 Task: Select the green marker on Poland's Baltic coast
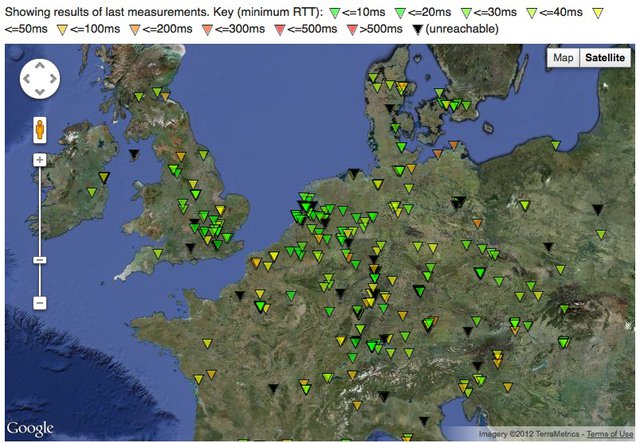click(x=556, y=145)
